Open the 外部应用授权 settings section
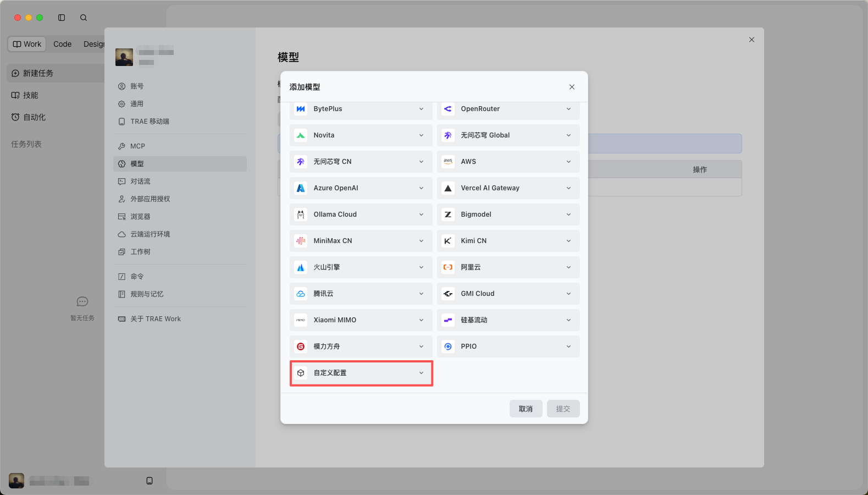The width and height of the screenshot is (868, 495). coord(180,199)
